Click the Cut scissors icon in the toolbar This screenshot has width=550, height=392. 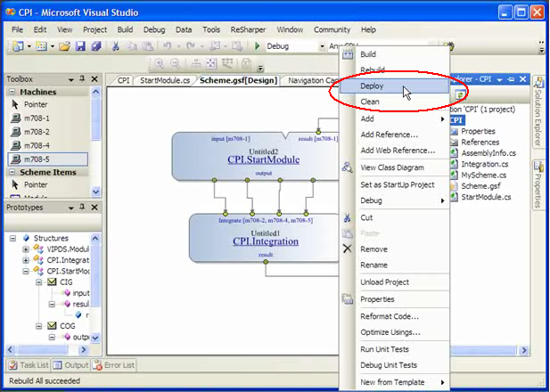[x=115, y=46]
